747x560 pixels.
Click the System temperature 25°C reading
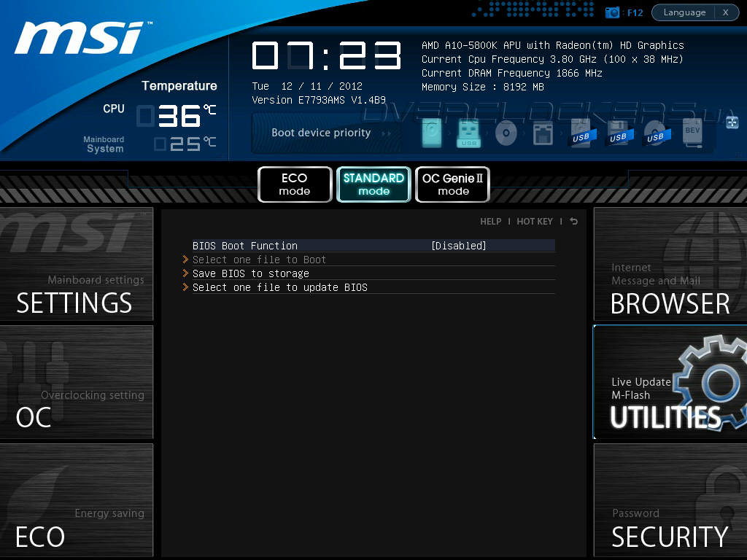tap(185, 144)
